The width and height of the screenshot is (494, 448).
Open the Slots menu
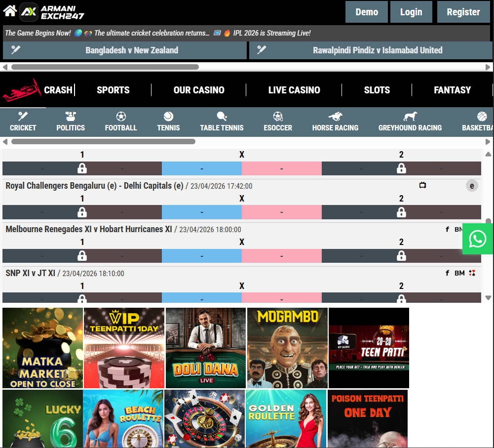(x=377, y=90)
